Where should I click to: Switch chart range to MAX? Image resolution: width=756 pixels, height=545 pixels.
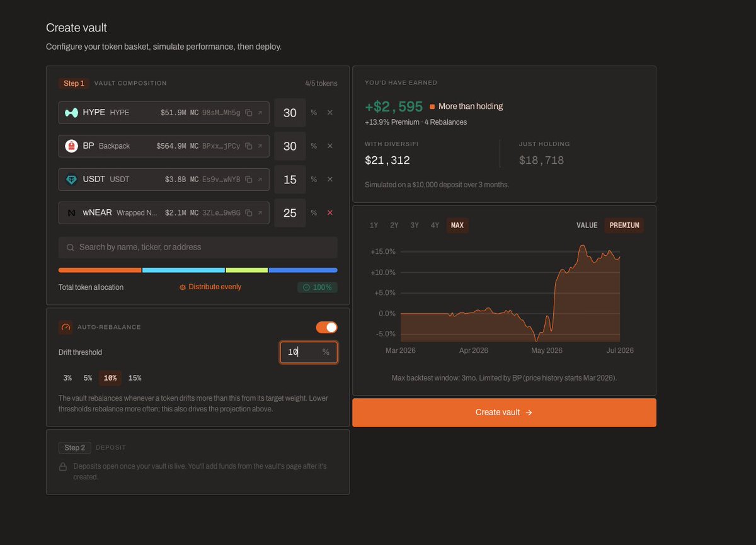[x=457, y=226]
